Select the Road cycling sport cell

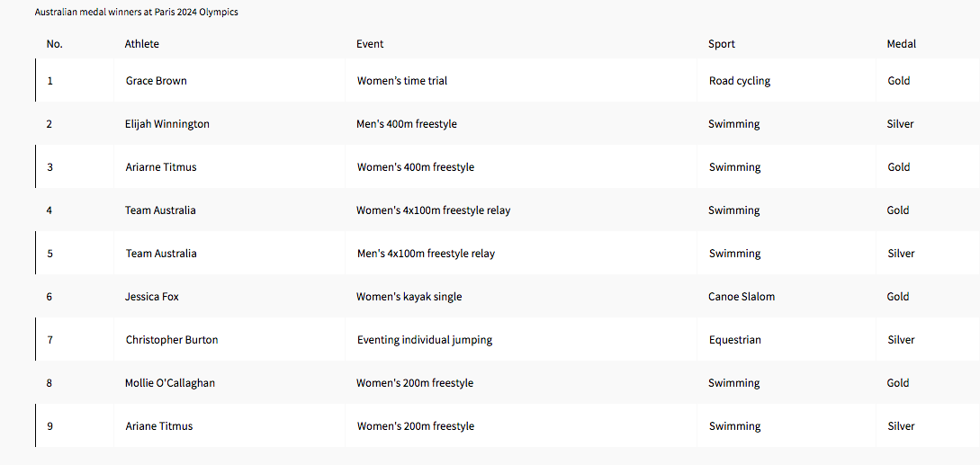(740, 81)
